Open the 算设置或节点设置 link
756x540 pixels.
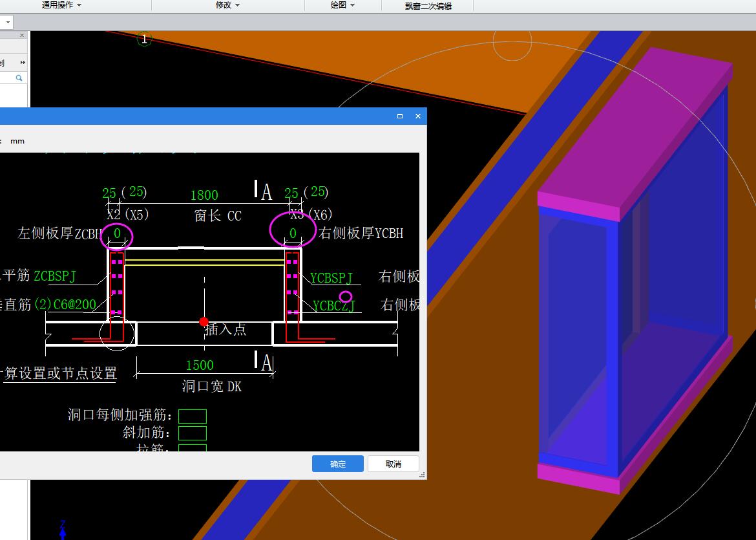59,373
